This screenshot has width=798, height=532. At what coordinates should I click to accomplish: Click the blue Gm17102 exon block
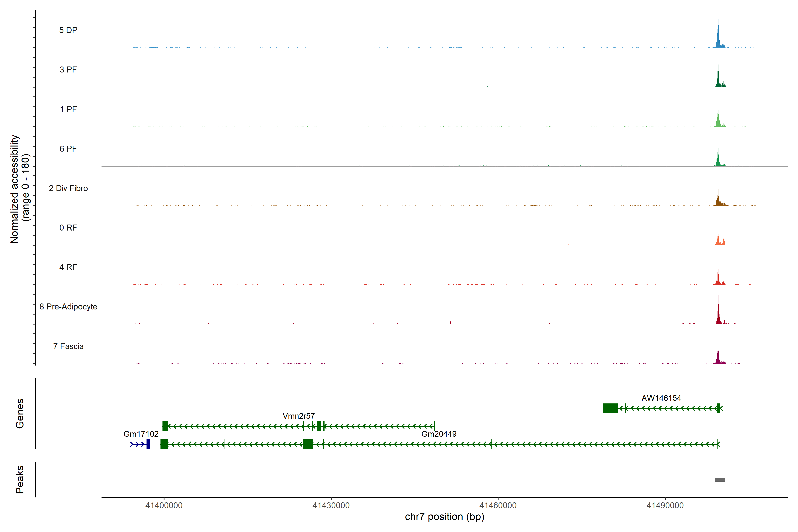(148, 444)
